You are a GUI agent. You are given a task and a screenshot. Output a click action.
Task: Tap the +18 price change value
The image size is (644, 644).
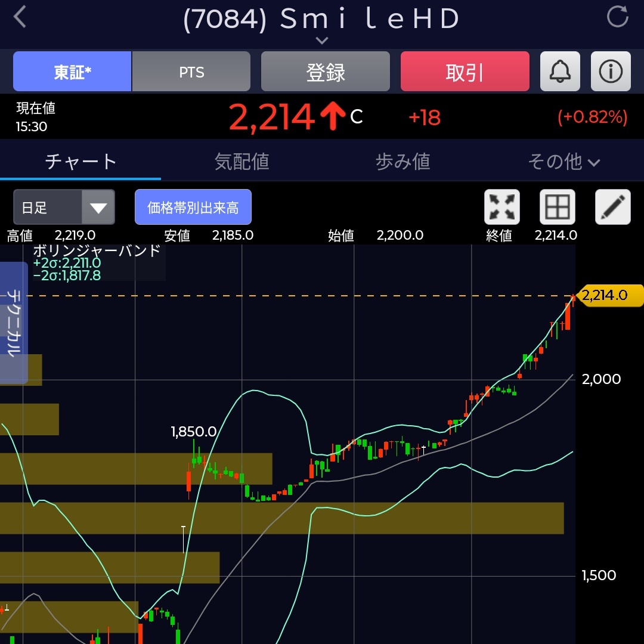[425, 118]
